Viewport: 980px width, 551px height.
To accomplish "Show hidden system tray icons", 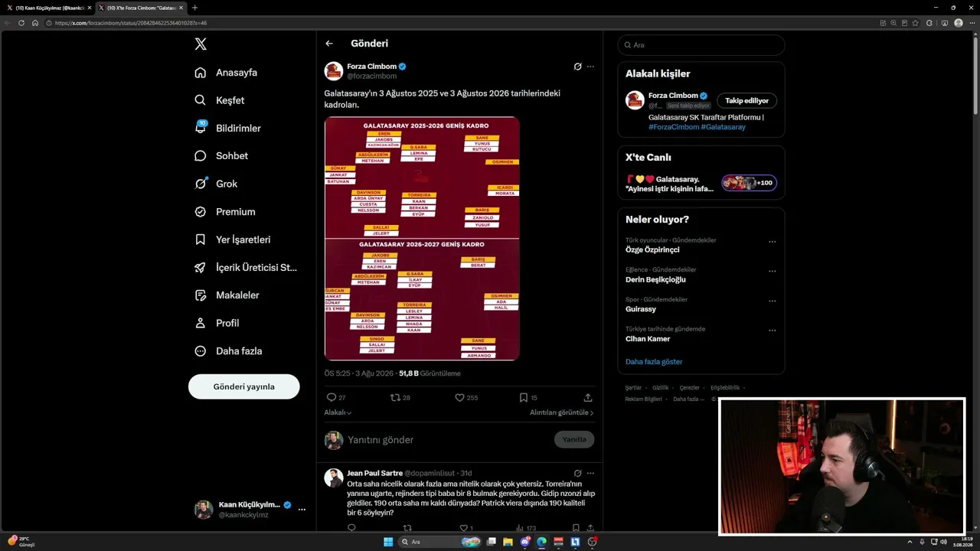I will (x=910, y=542).
